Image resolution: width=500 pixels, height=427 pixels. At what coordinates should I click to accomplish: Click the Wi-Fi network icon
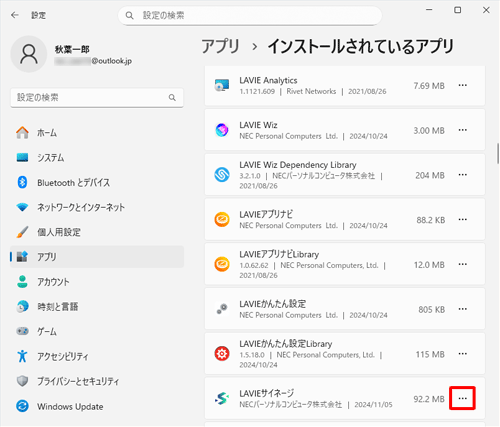[x=22, y=207]
